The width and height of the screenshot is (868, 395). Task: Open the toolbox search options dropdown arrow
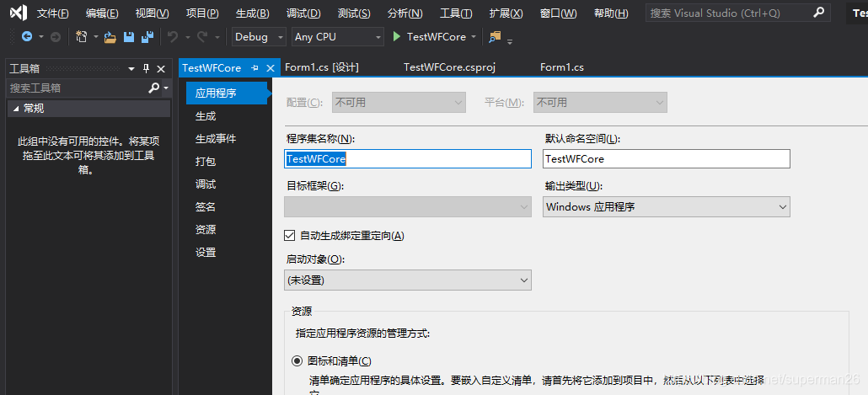pos(165,88)
